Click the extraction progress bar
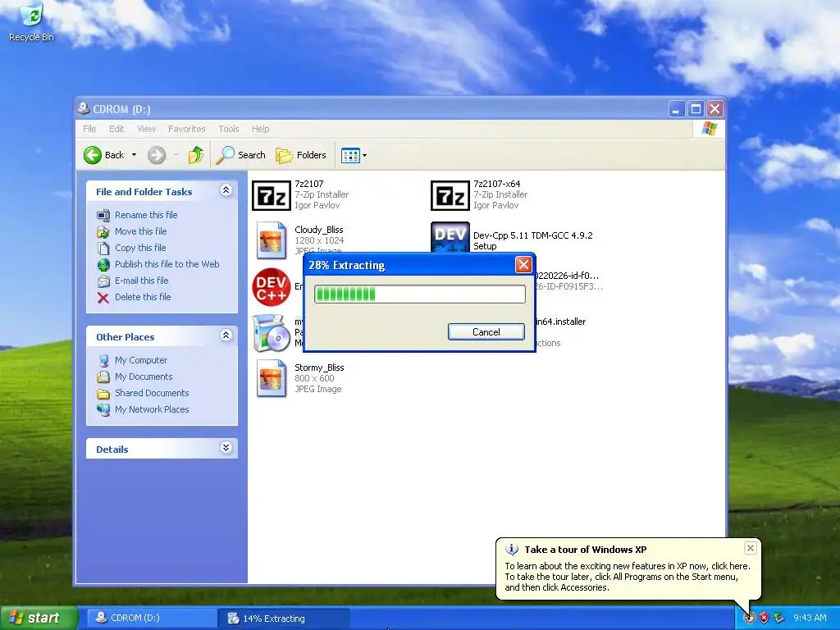The width and height of the screenshot is (840, 630). 419,294
